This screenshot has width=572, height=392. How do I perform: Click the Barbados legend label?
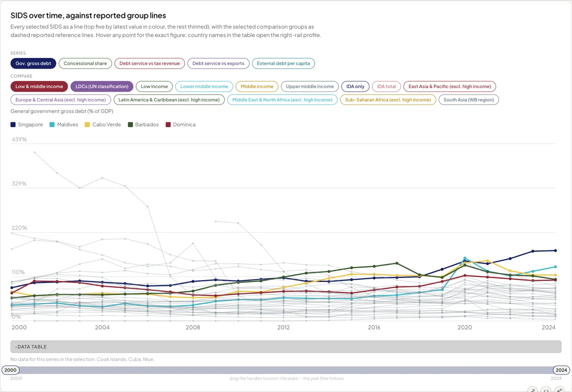[x=147, y=125]
